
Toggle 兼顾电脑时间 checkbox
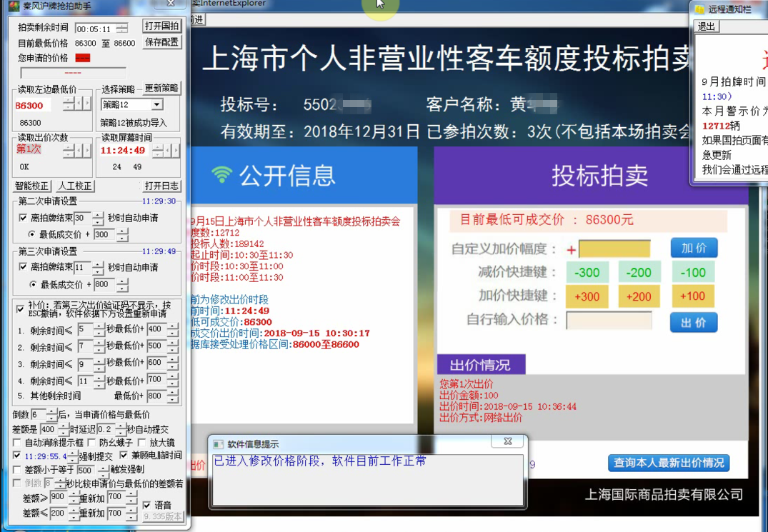(x=124, y=455)
